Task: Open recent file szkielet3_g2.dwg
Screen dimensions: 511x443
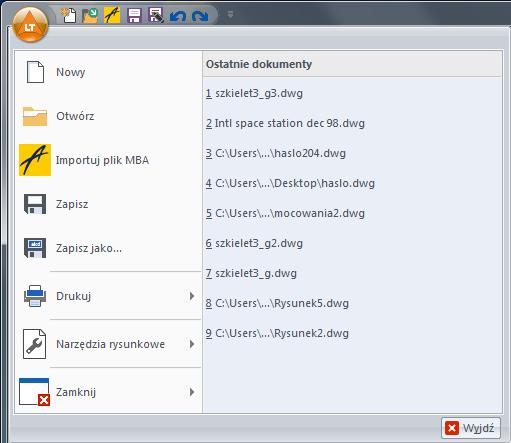Action: [254, 243]
